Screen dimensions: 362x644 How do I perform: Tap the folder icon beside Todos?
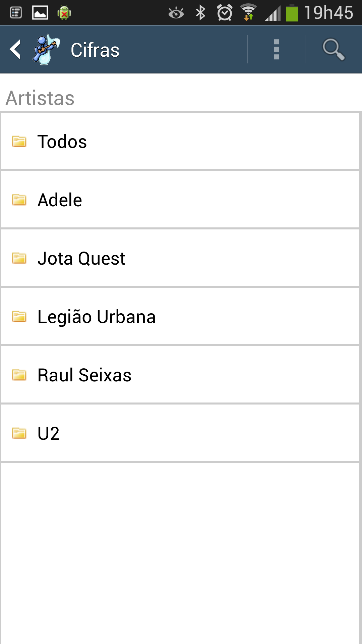[x=19, y=141]
